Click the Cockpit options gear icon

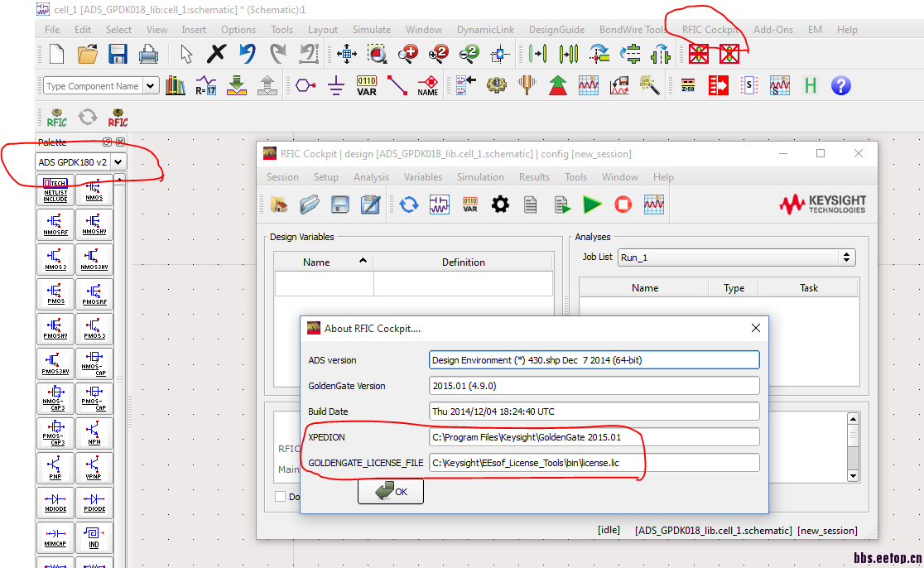click(x=500, y=205)
